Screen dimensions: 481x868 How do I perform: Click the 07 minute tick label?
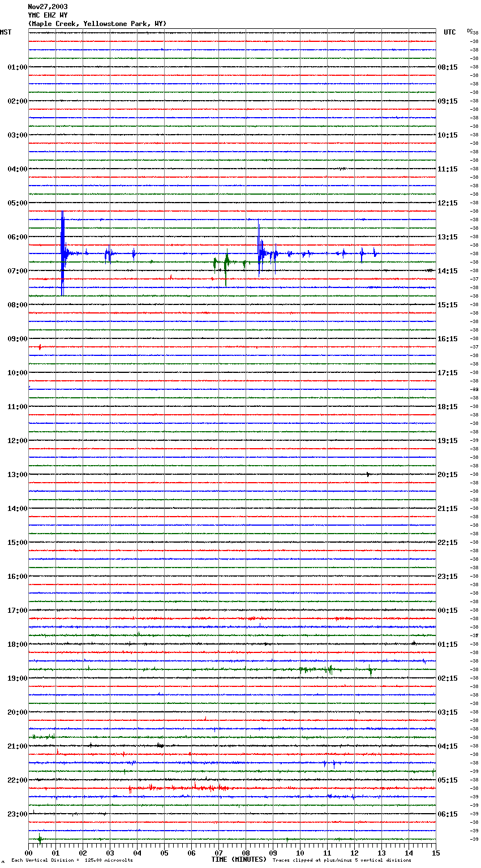coord(218,853)
